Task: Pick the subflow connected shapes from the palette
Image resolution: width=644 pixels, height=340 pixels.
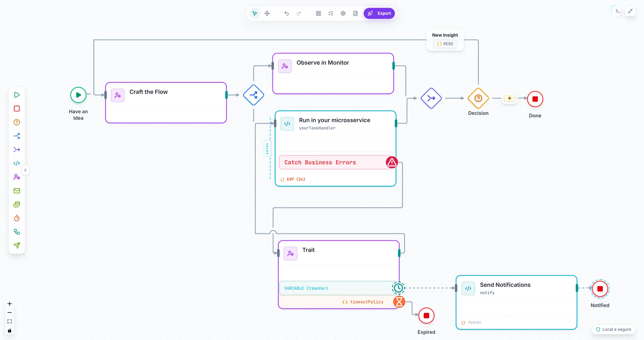Action: click(x=17, y=232)
